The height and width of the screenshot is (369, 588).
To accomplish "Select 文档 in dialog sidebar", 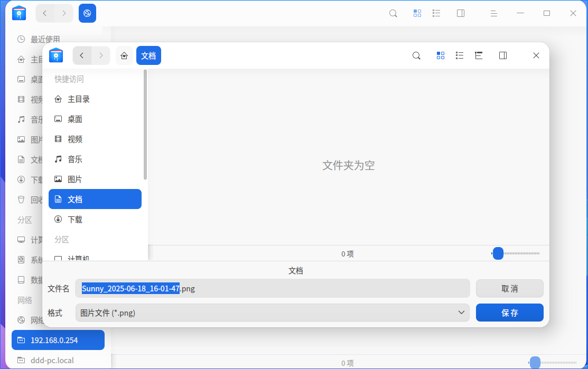I will click(95, 200).
